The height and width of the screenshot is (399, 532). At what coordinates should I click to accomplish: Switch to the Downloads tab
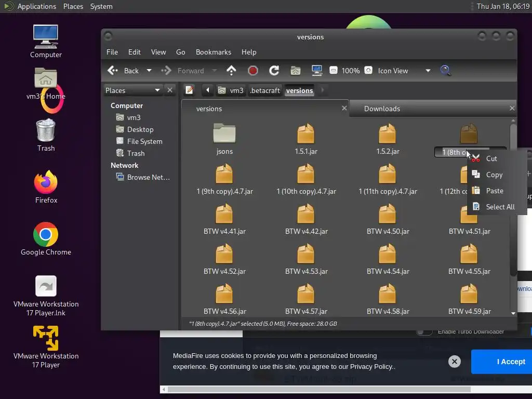pos(382,109)
